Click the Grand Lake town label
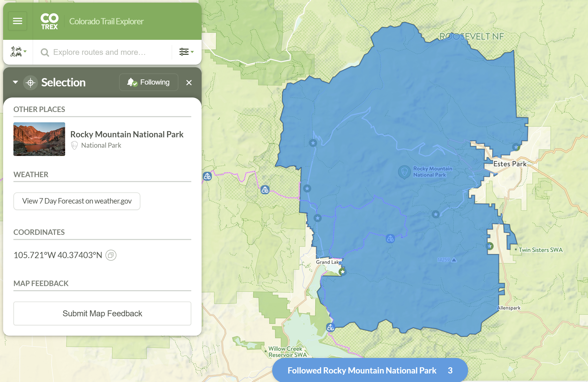588x382 pixels. [x=329, y=262]
